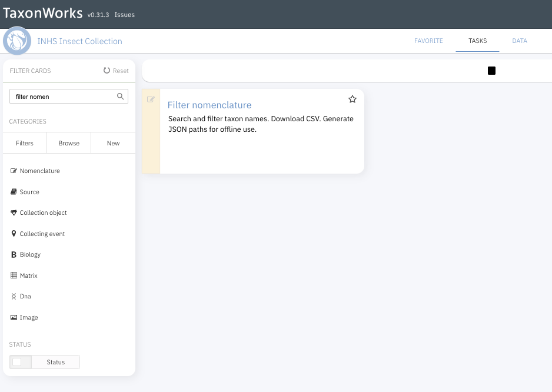The image size is (552, 392).
Task: Select the Matrix grid icon
Action: click(x=14, y=275)
